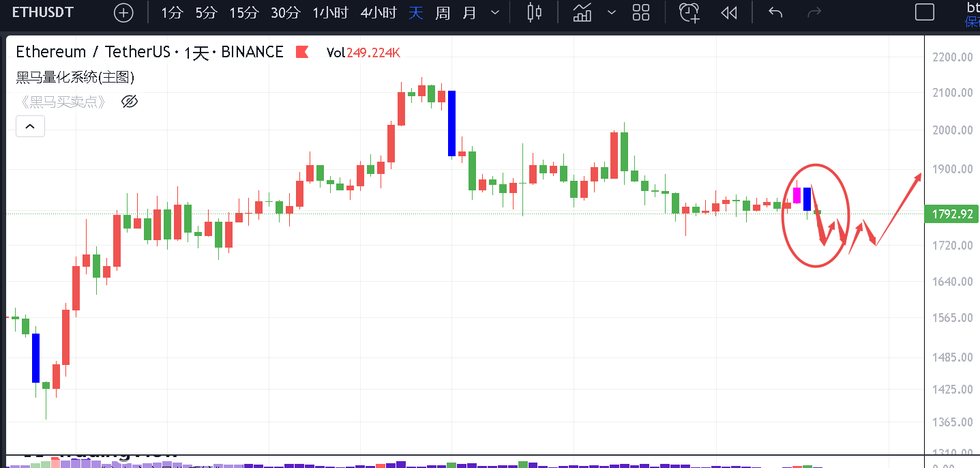This screenshot has height=468, width=980.
Task: Click the 1365.00 price axis label
Action: pyautogui.click(x=952, y=422)
